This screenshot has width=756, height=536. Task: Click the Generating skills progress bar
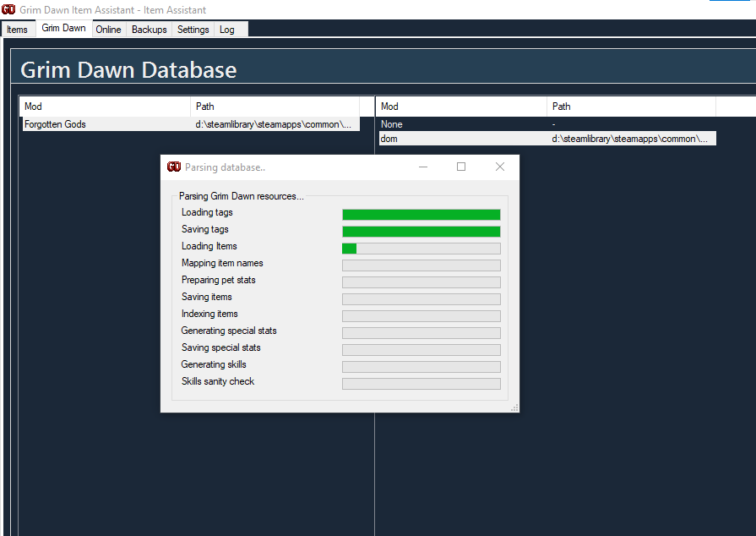[x=422, y=367]
